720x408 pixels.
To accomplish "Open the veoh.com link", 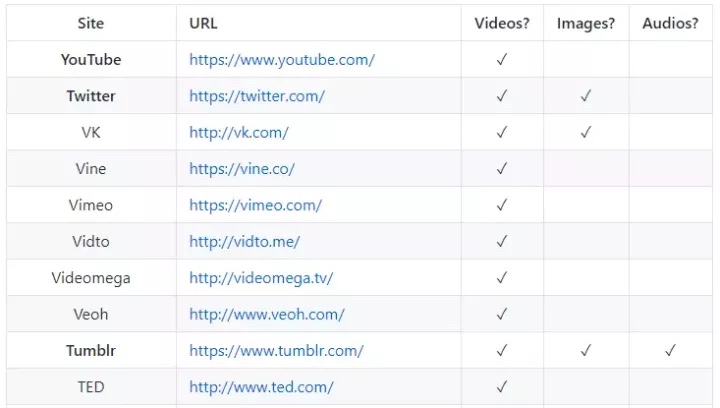I will pos(267,314).
